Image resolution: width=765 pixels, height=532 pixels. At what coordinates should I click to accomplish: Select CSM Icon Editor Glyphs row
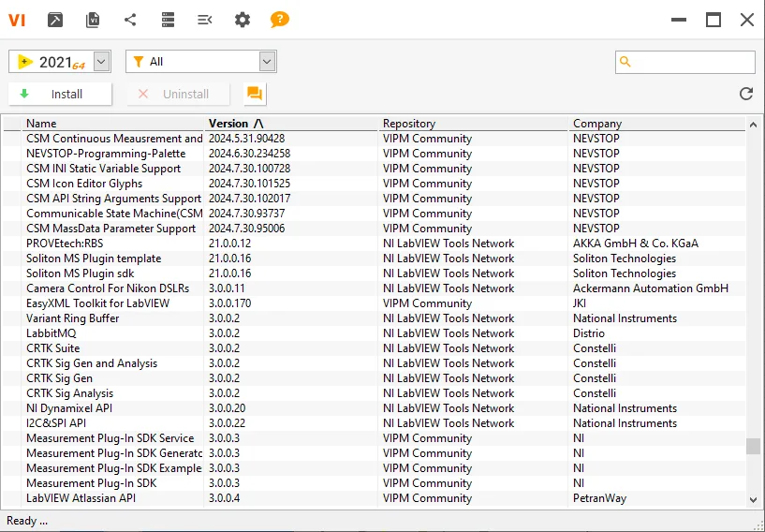(375, 184)
